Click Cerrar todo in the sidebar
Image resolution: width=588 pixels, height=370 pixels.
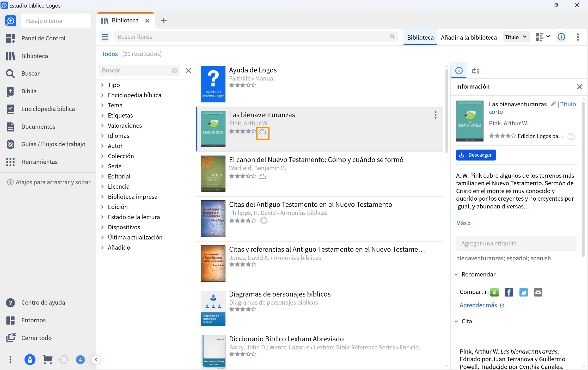(29, 338)
